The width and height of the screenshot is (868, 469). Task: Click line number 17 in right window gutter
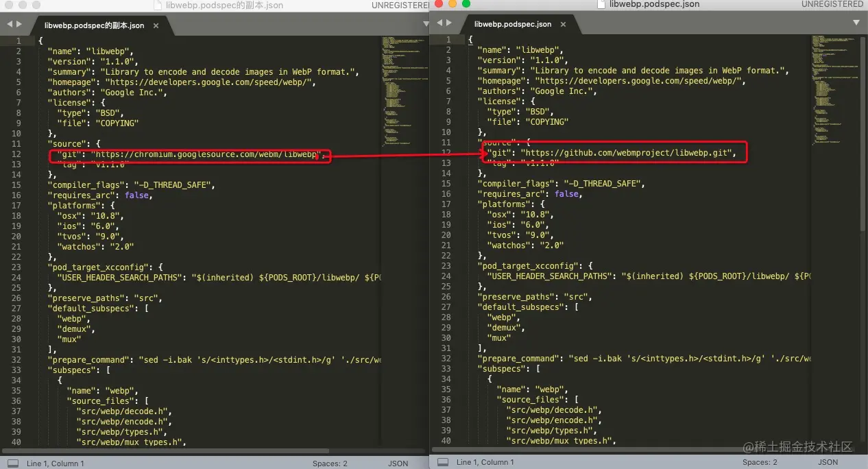(446, 204)
